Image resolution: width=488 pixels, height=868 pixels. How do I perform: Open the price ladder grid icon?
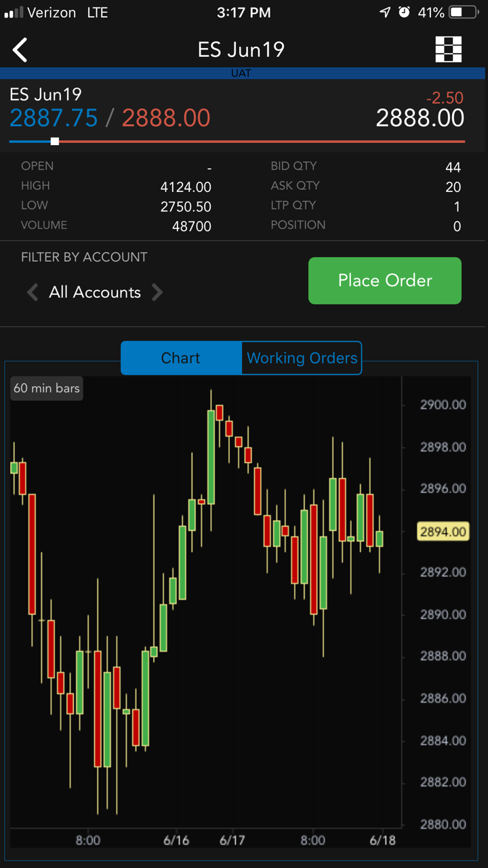coord(448,50)
